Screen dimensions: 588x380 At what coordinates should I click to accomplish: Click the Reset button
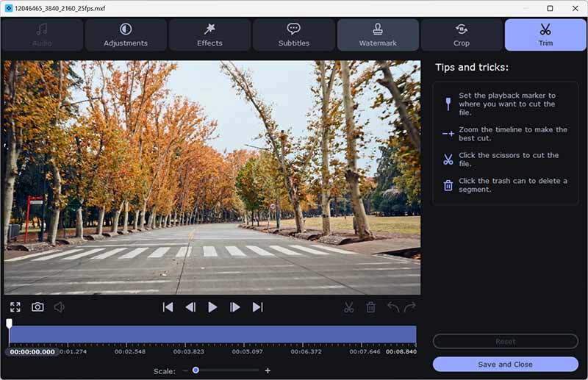click(506, 341)
